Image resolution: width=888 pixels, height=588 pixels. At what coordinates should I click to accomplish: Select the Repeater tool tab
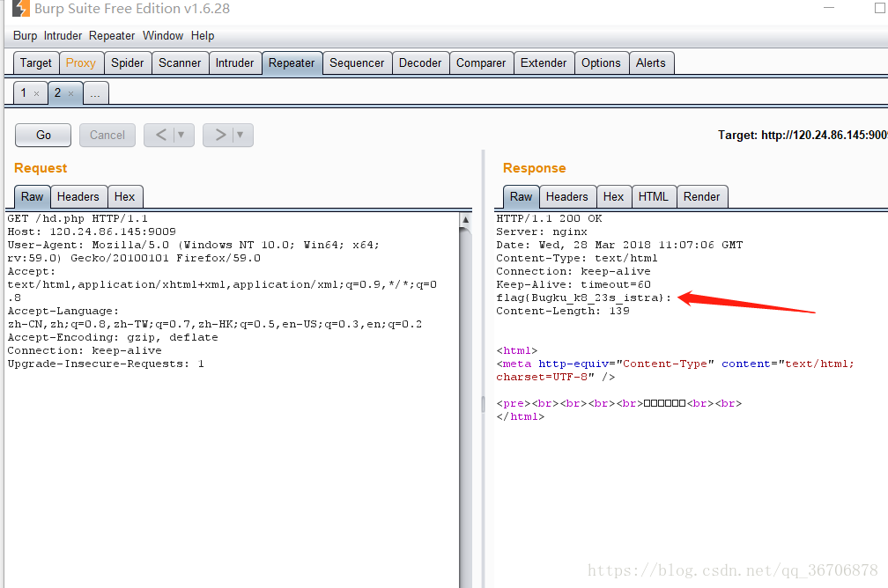click(x=292, y=62)
